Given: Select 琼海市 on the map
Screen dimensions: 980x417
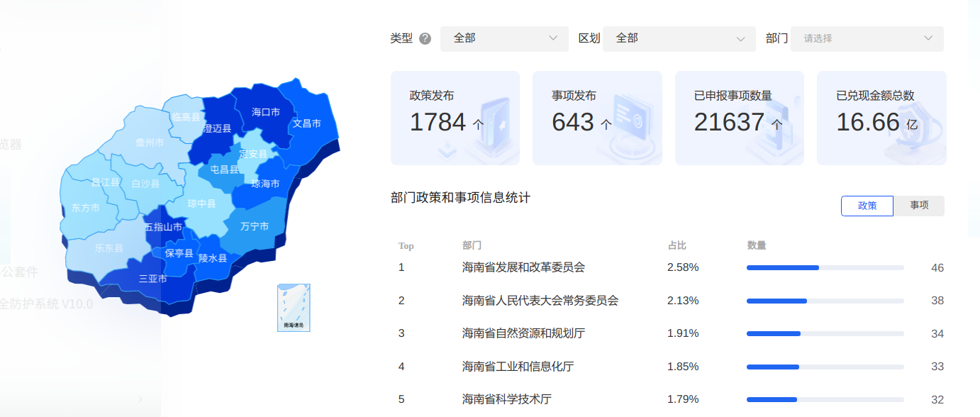Looking at the screenshot, I should tap(266, 184).
